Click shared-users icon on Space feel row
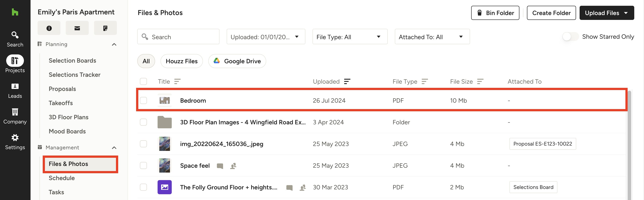The image size is (644, 200). tap(233, 166)
